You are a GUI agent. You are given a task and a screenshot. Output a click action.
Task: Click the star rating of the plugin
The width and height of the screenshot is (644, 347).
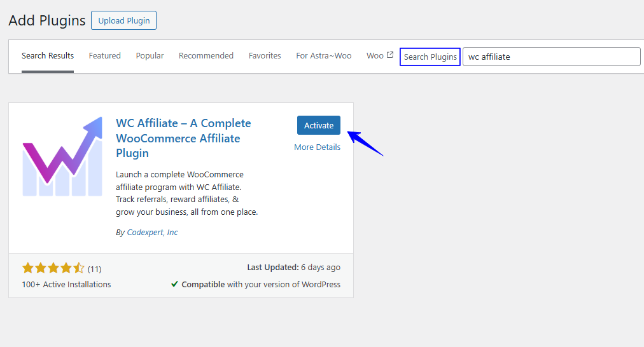point(53,269)
